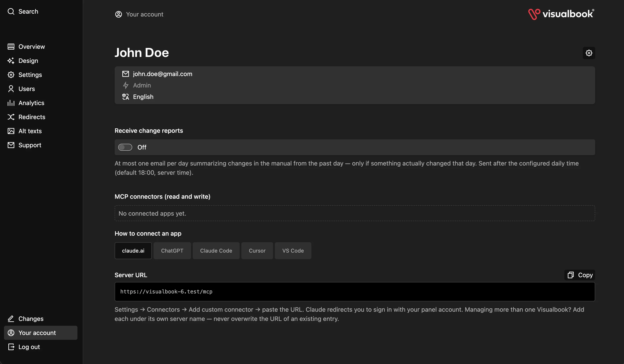This screenshot has height=364, width=624.
Task: Click the Overview book icon
Action: (11, 47)
